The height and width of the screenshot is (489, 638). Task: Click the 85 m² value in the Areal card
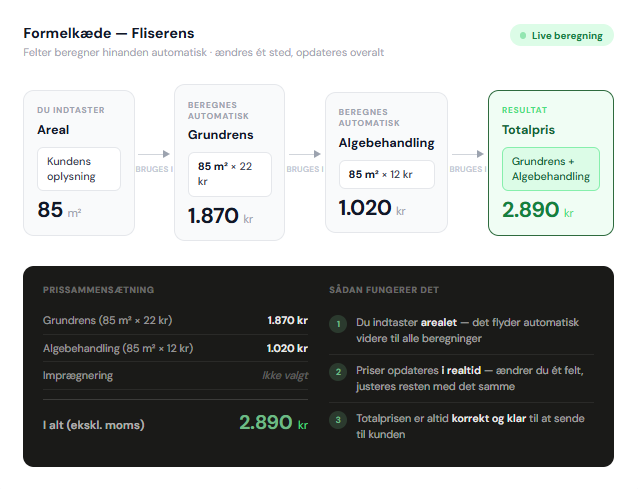[59, 210]
